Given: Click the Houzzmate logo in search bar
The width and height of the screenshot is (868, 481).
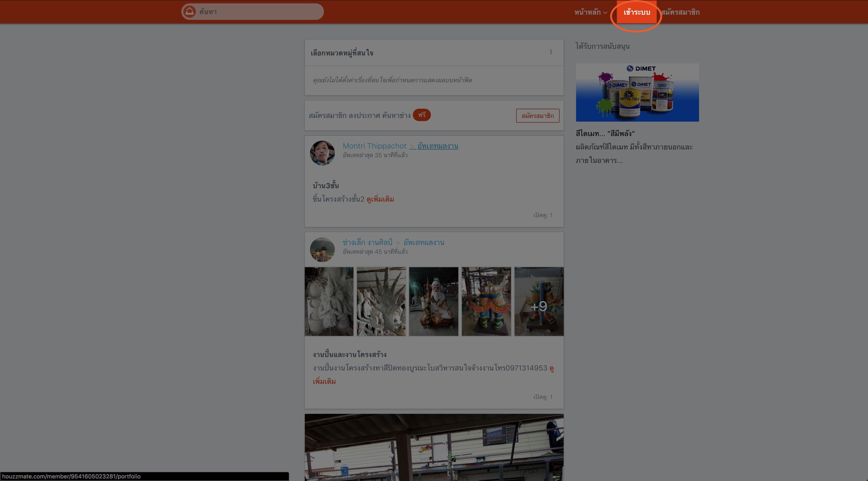Looking at the screenshot, I should point(189,12).
